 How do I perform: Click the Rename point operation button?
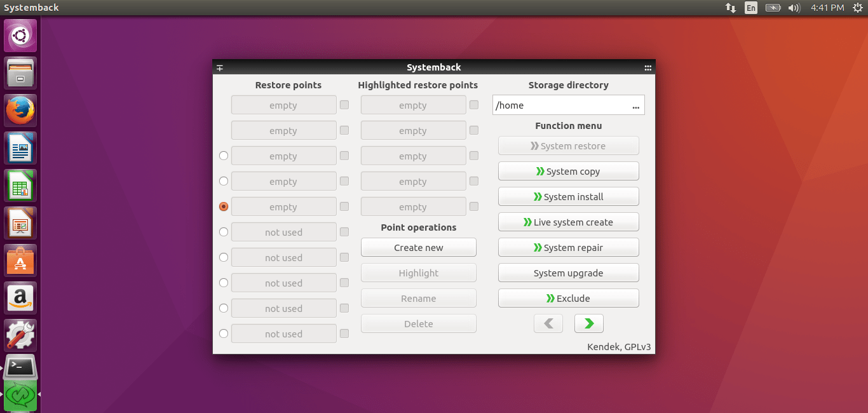pos(418,298)
